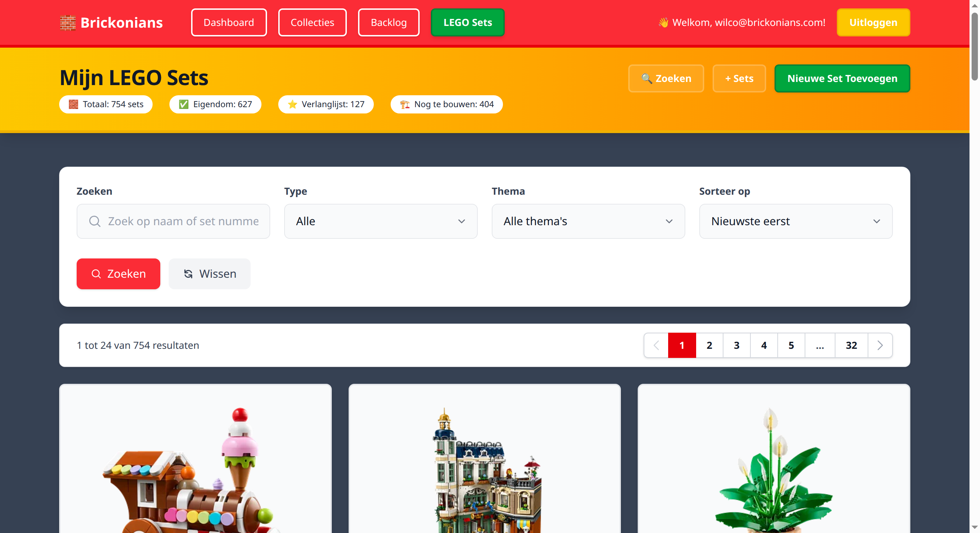Open the Sorteer op dropdown
Screen dimensions: 980x533
796,221
